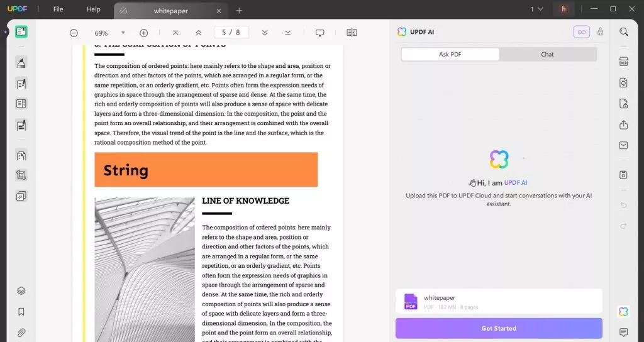Click the UPDF logo in title bar

point(17,9)
